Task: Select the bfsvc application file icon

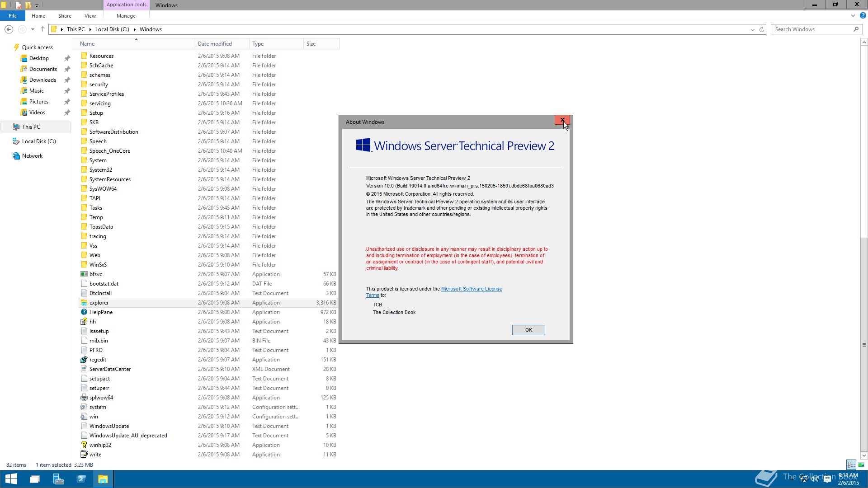Action: click(84, 274)
